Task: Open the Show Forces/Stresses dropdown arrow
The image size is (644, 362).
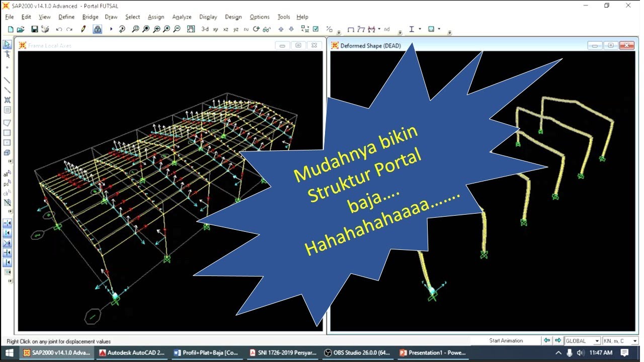Action: tap(379, 30)
